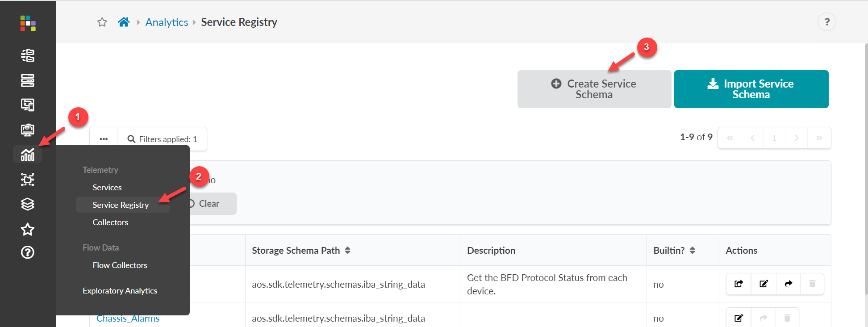Export the BFD schema via export icon
The width and height of the screenshot is (868, 327).
(738, 284)
